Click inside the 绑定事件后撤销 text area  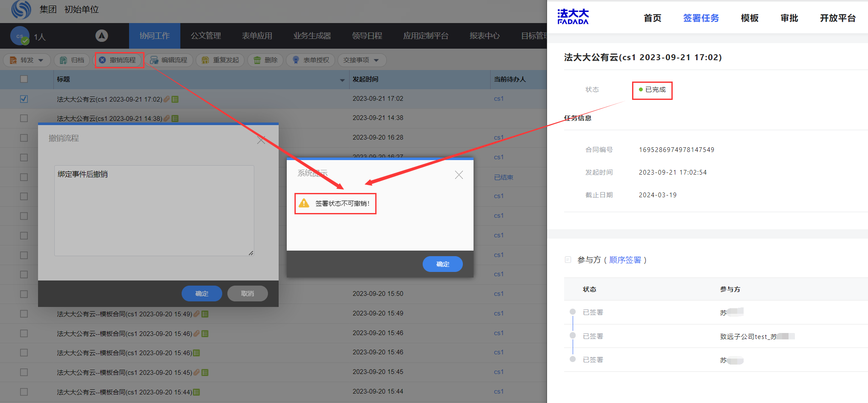(154, 210)
